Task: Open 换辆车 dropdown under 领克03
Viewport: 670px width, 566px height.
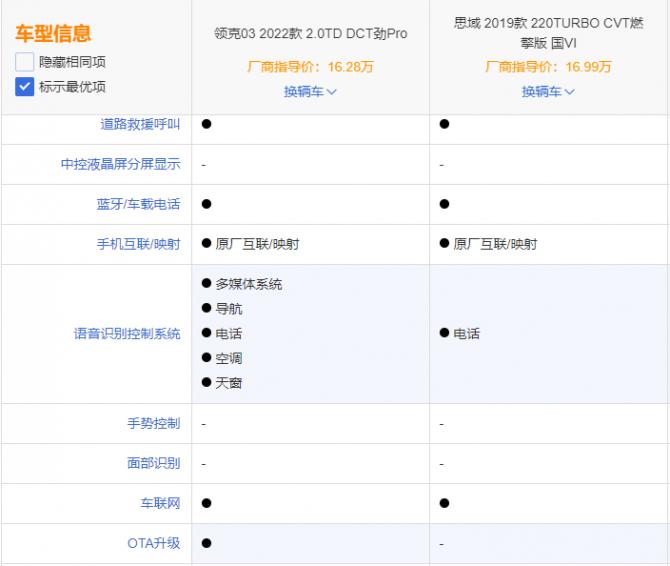Action: [x=310, y=91]
